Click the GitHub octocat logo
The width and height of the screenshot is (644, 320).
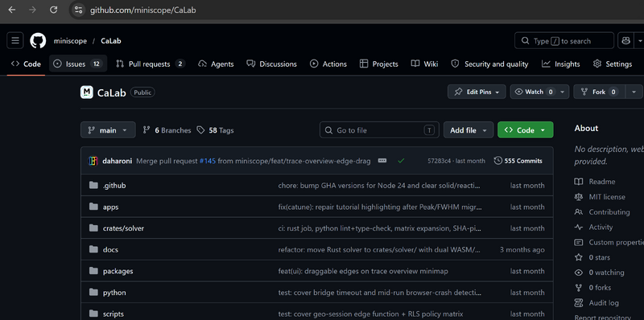38,41
